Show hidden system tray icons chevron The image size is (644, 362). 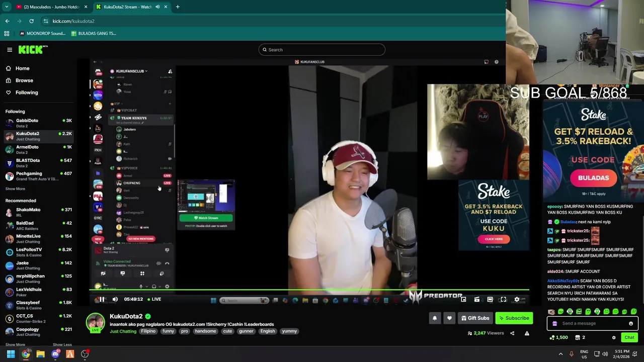(x=560, y=354)
